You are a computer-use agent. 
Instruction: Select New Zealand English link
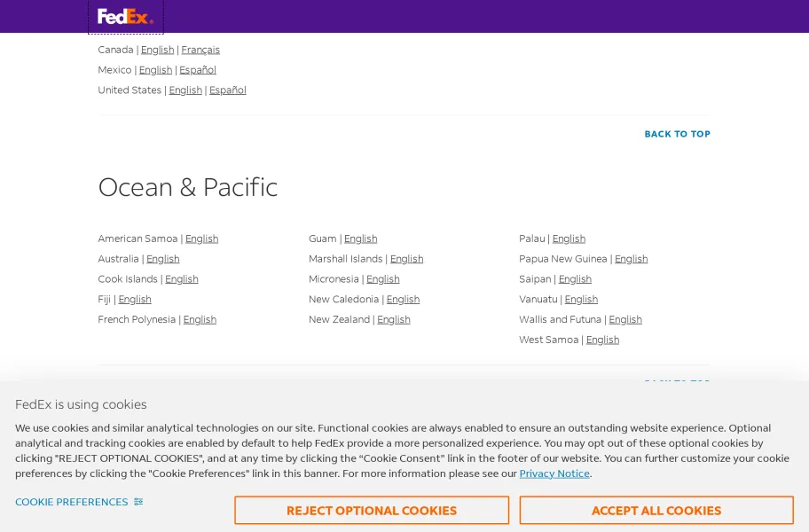click(x=394, y=319)
